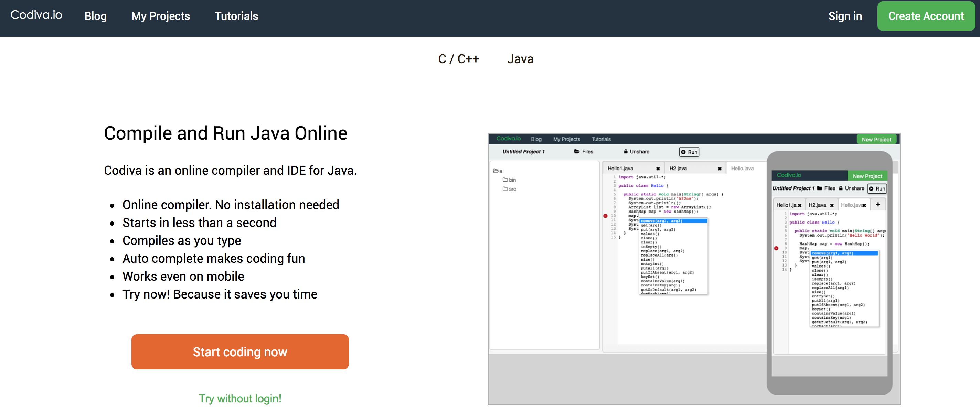Click red error marker in desktop preview gutter
The height and width of the screenshot is (412, 980).
coord(605,216)
